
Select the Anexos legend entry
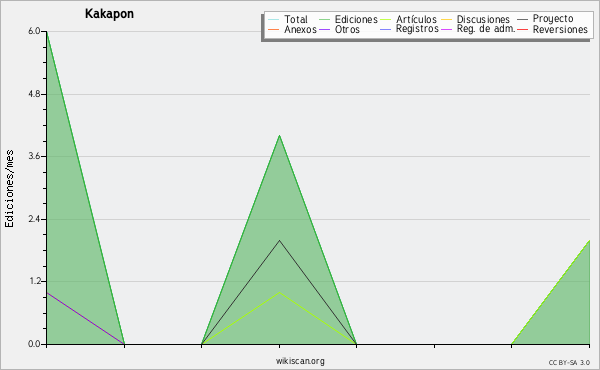[300, 29]
